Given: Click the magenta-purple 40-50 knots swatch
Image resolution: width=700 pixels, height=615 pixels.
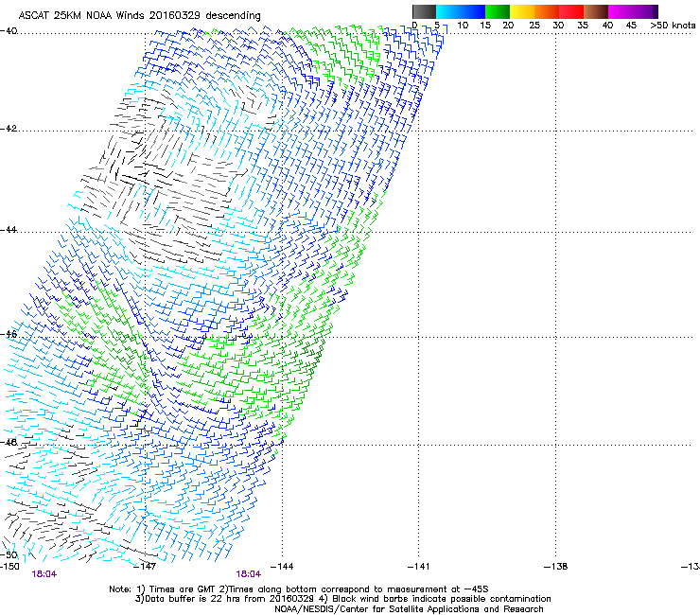Looking at the screenshot, I should pyautogui.click(x=633, y=11).
